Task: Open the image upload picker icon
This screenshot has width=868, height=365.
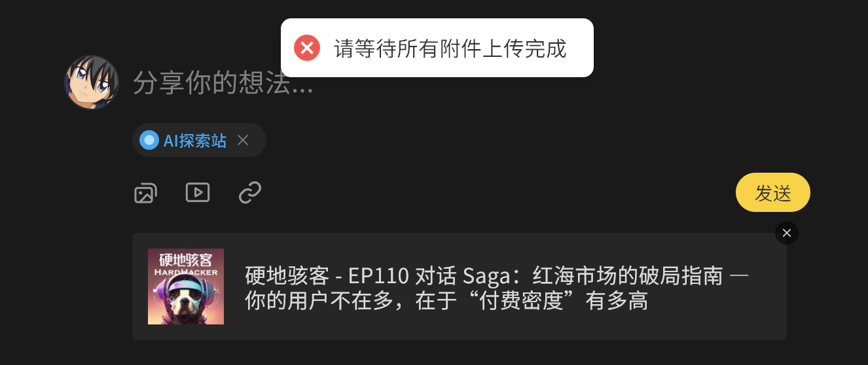Action: (x=145, y=193)
